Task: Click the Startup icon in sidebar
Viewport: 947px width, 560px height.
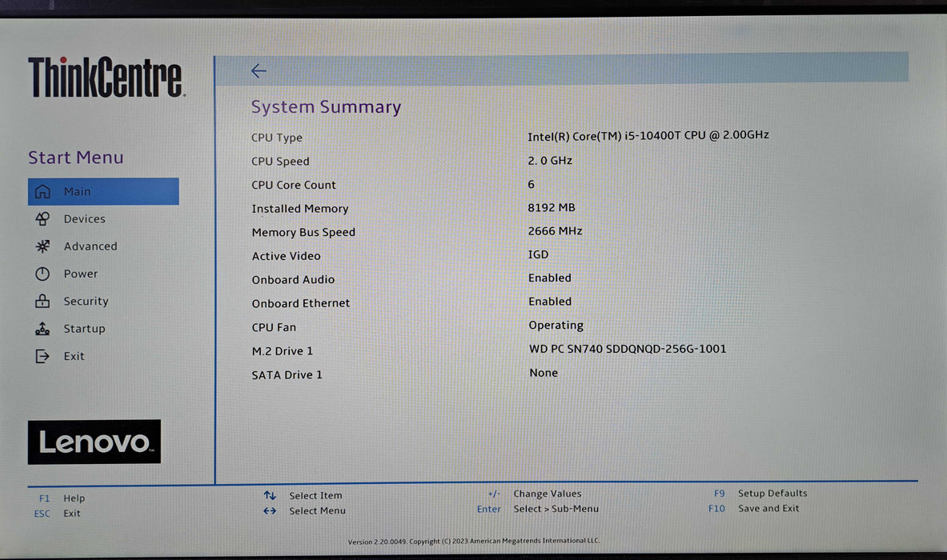Action: point(42,329)
